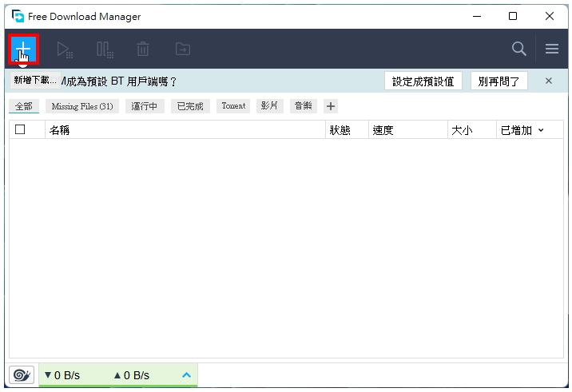Click the delete trash can icon
Screen dimensions: 572x392
coord(143,49)
